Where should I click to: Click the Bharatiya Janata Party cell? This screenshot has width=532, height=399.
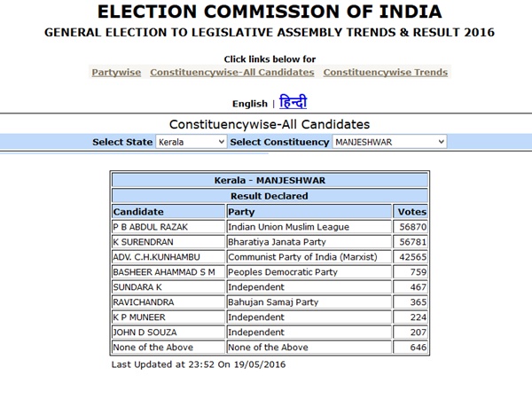point(277,242)
